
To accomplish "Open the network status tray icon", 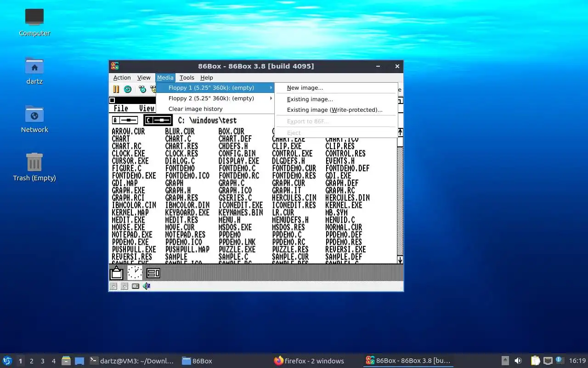I will tap(548, 361).
